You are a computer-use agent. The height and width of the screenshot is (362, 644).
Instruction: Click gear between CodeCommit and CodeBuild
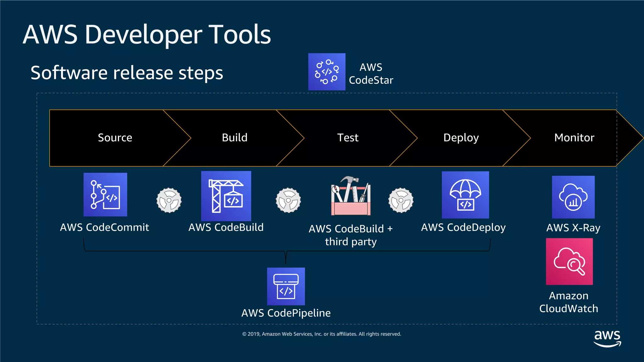click(x=169, y=200)
